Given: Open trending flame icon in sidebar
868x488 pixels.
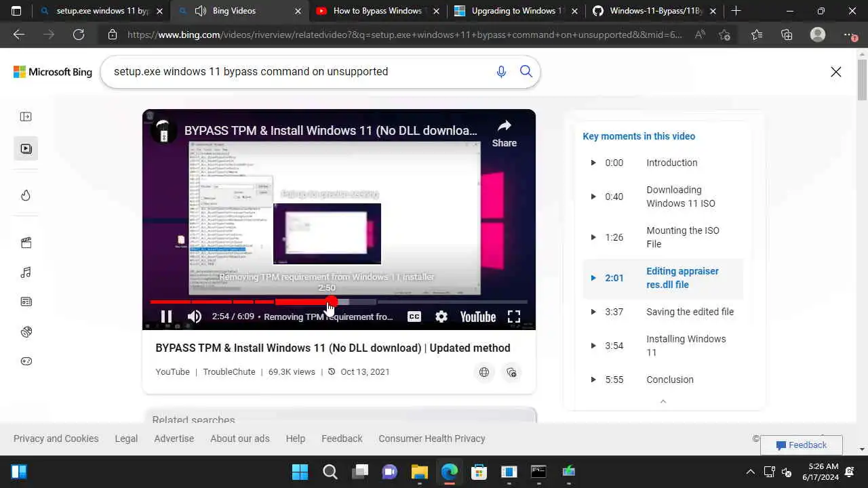Looking at the screenshot, I should click(26, 195).
